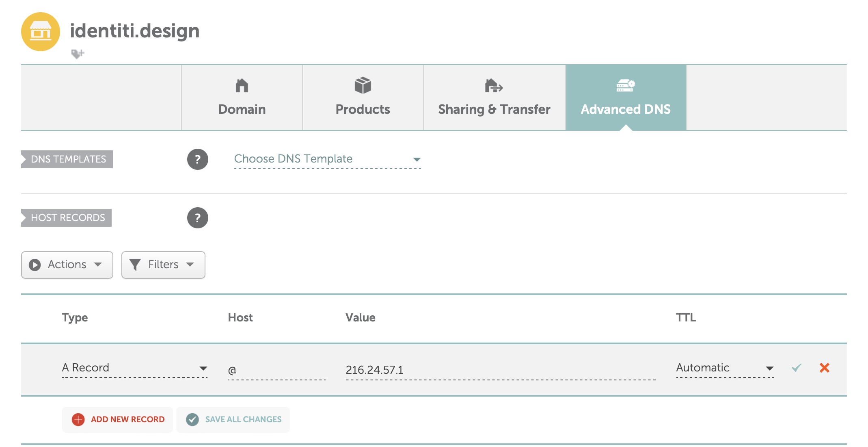Open the Filters dropdown
Viewport: 868px width, 447px height.
click(163, 265)
